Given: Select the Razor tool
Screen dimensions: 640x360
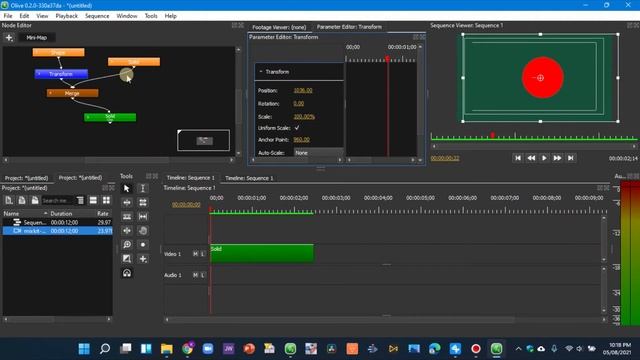Looking at the screenshot, I should [x=127, y=216].
